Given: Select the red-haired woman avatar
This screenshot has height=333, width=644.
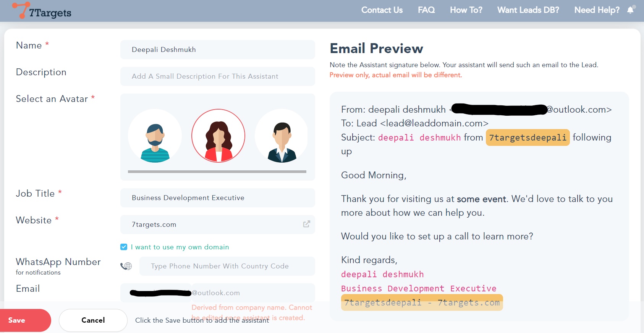Looking at the screenshot, I should pyautogui.click(x=218, y=136).
